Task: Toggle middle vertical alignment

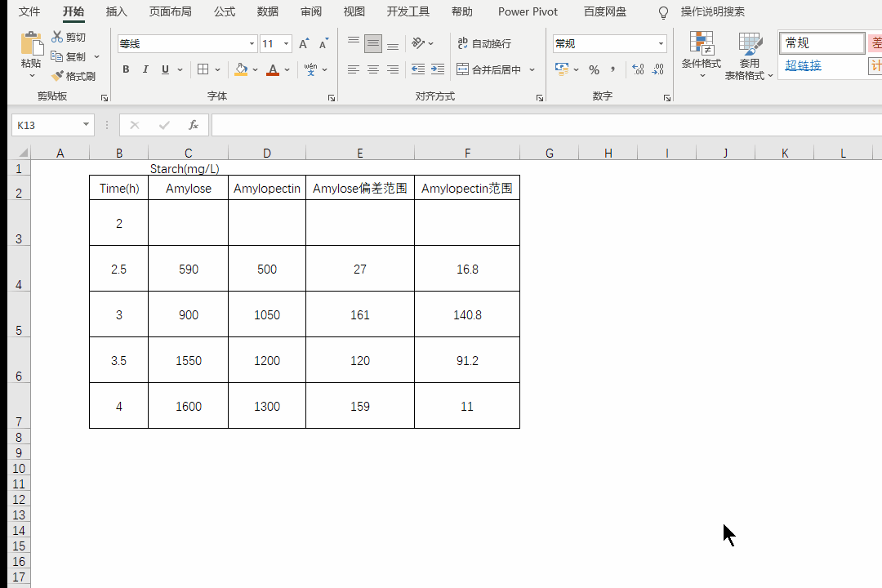Action: [x=373, y=43]
